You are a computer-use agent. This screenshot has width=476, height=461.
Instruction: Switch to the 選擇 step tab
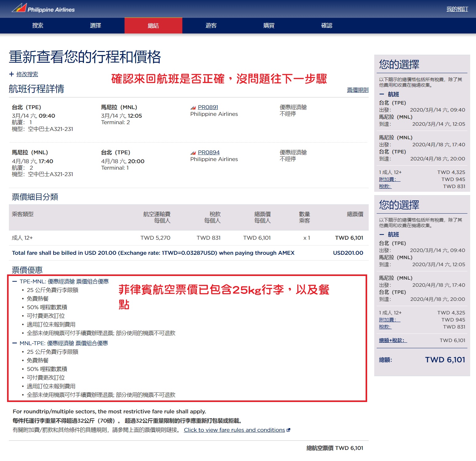tap(95, 26)
